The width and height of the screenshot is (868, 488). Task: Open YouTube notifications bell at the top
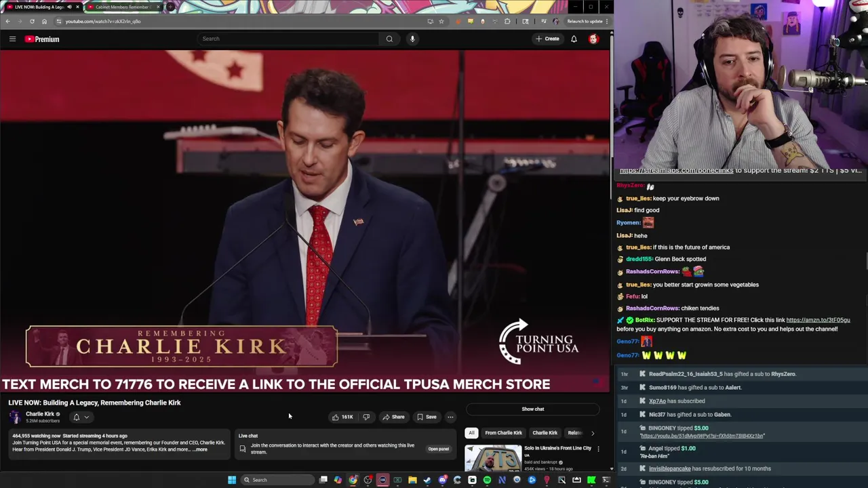(x=574, y=39)
